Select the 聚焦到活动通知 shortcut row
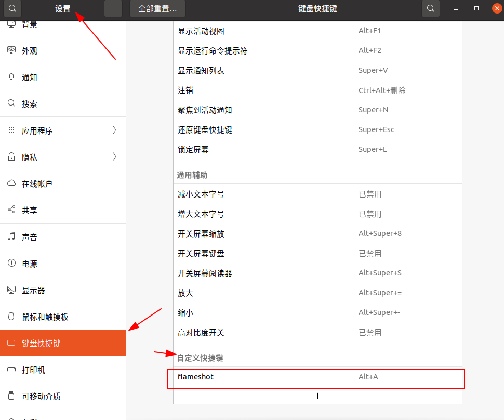Image resolution: width=504 pixels, height=420 pixels. pos(317,110)
